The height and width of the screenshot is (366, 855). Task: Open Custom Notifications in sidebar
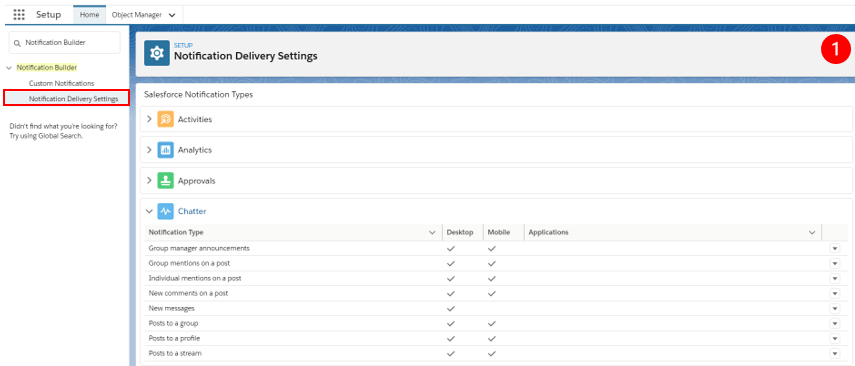click(62, 83)
